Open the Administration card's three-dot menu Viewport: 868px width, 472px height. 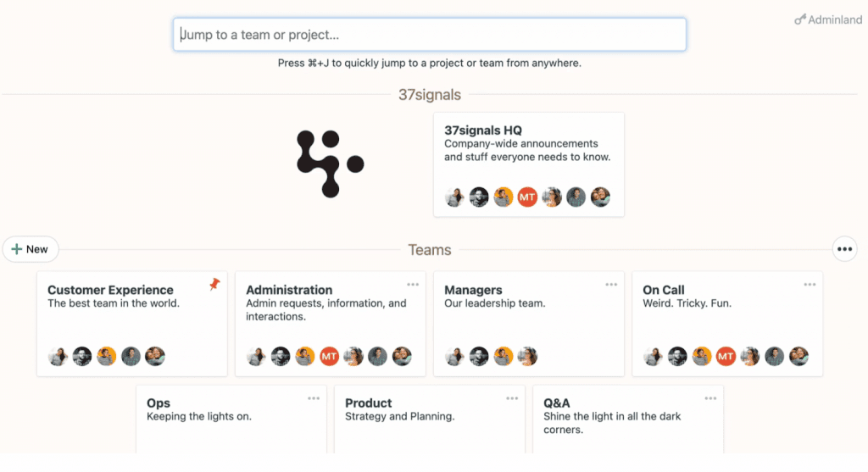coord(413,285)
